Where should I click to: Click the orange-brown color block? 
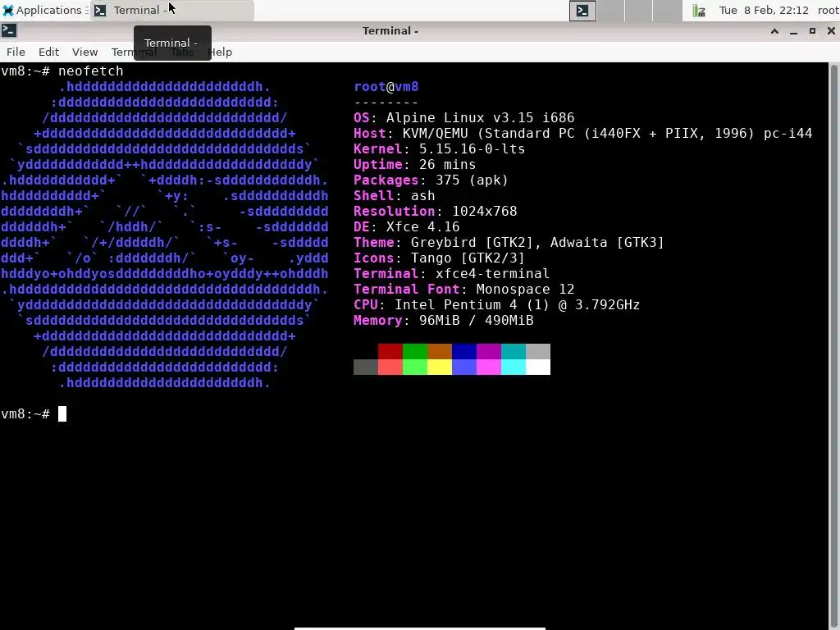click(x=440, y=351)
